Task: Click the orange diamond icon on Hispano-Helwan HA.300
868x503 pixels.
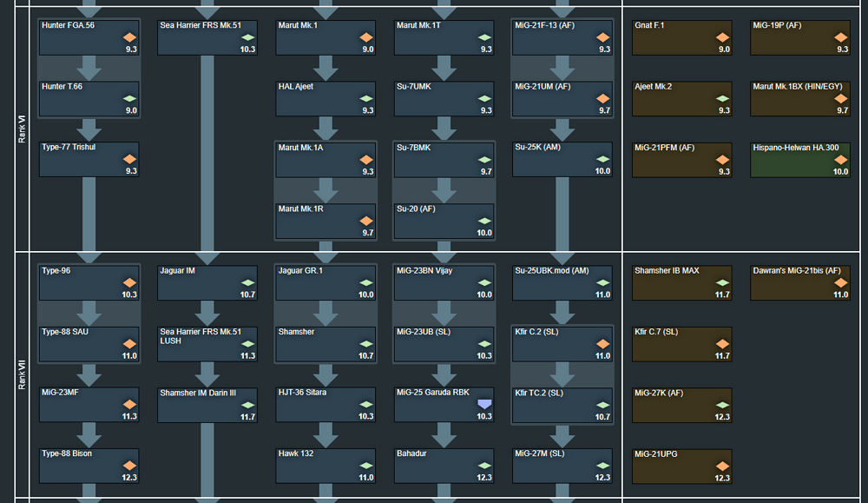Action: coord(841,160)
